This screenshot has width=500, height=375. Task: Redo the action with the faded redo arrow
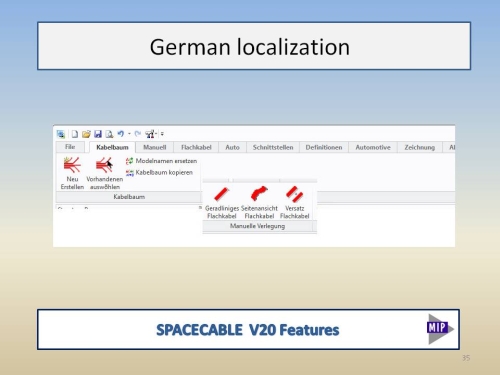(138, 134)
